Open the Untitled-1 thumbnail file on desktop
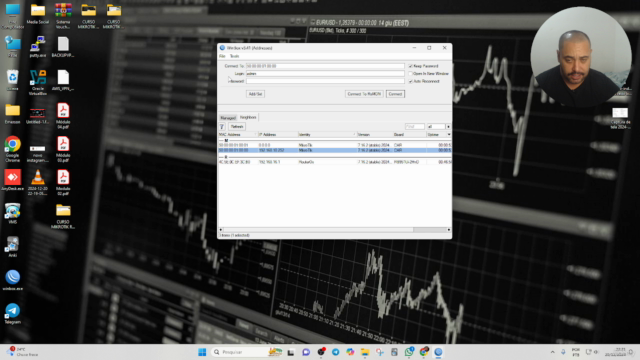 coord(38,116)
